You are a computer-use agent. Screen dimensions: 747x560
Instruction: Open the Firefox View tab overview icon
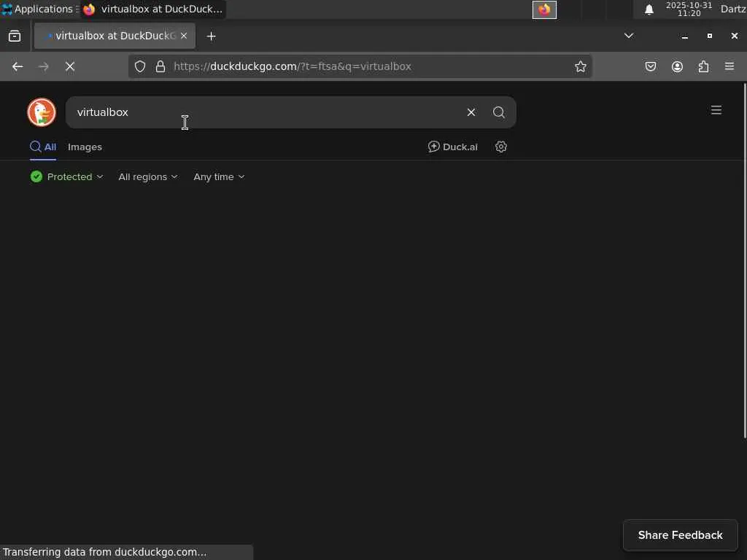point(15,36)
